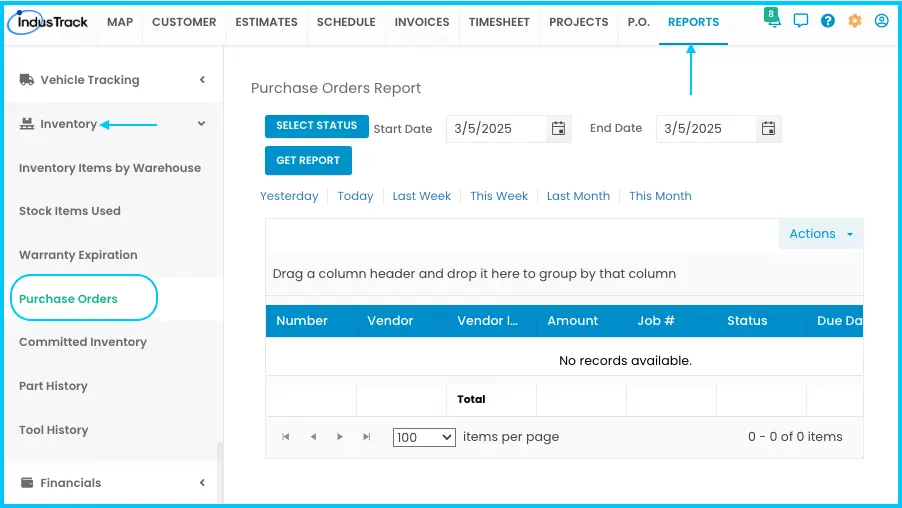902x508 pixels.
Task: Open the Actions dropdown
Action: pos(821,234)
